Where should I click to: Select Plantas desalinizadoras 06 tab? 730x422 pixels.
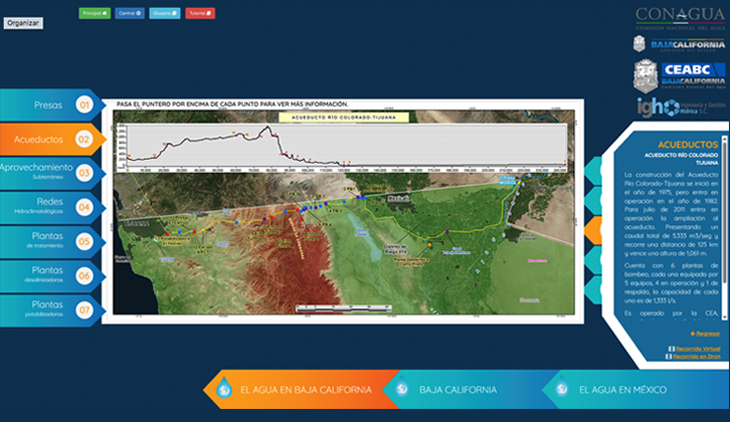tap(51, 276)
